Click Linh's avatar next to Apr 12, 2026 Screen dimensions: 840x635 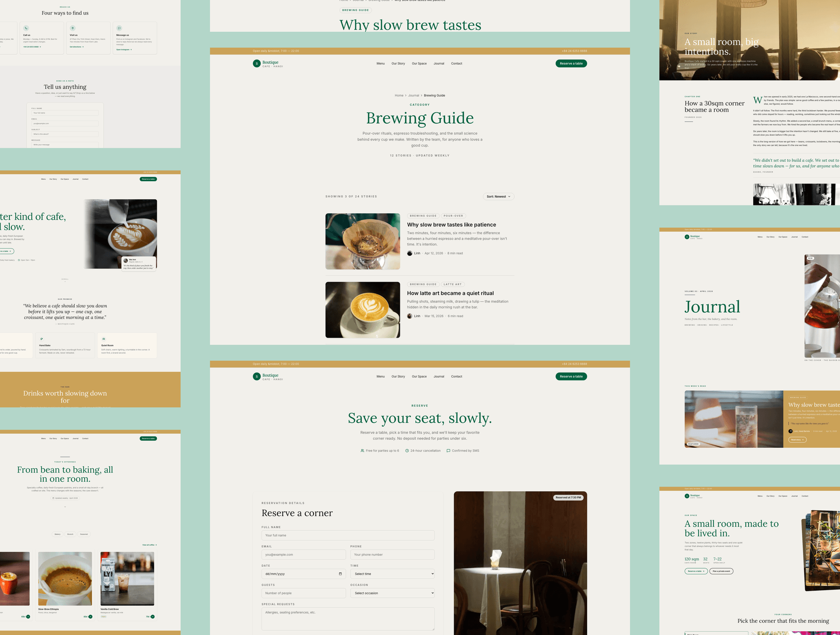(x=410, y=253)
